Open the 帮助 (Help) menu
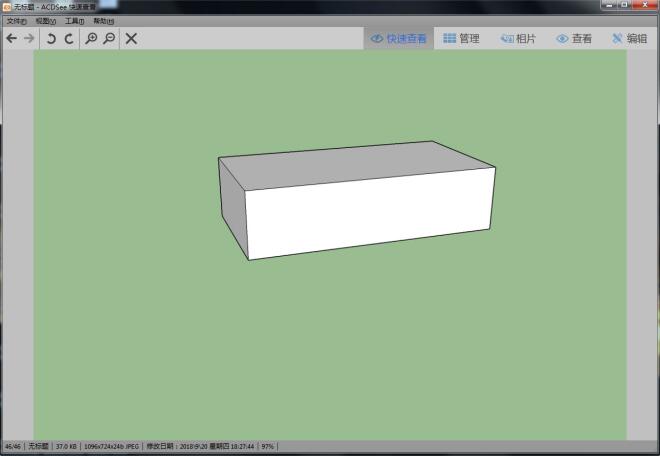Viewport: 660px width, 456px height. 103,21
